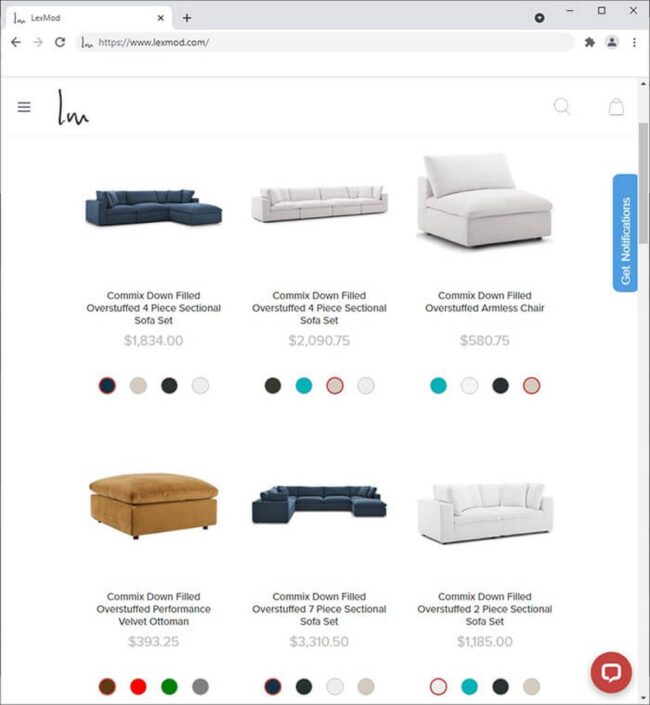Click the browser back arrow
The width and height of the screenshot is (650, 705).
[16, 42]
